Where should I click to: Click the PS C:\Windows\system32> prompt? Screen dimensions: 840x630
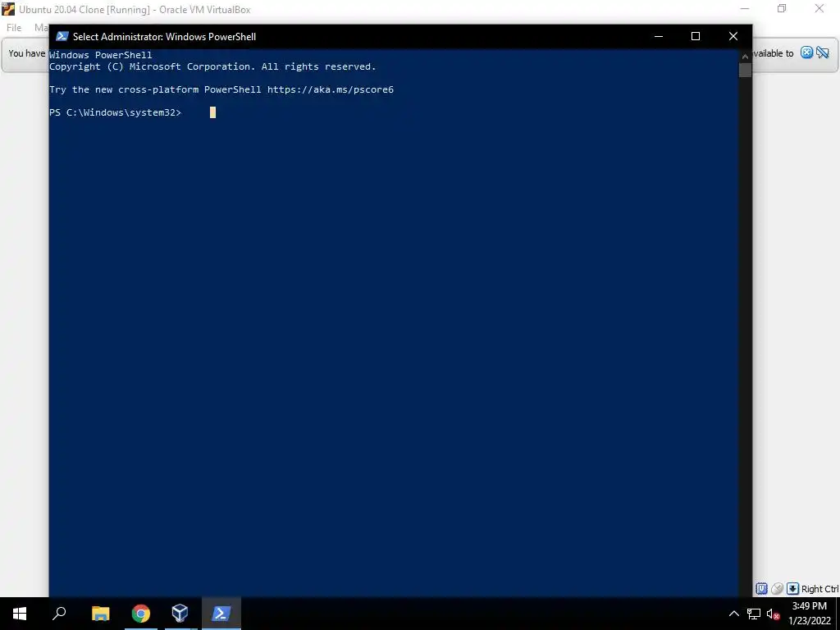(115, 112)
